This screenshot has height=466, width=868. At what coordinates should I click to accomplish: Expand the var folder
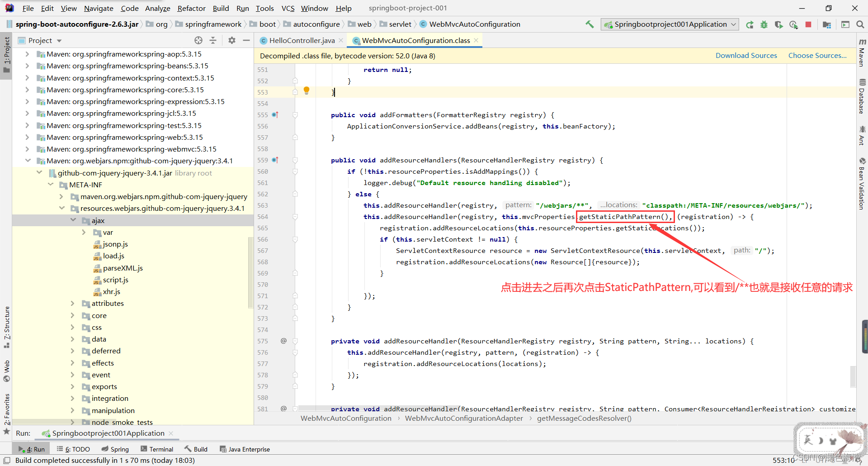tap(84, 232)
